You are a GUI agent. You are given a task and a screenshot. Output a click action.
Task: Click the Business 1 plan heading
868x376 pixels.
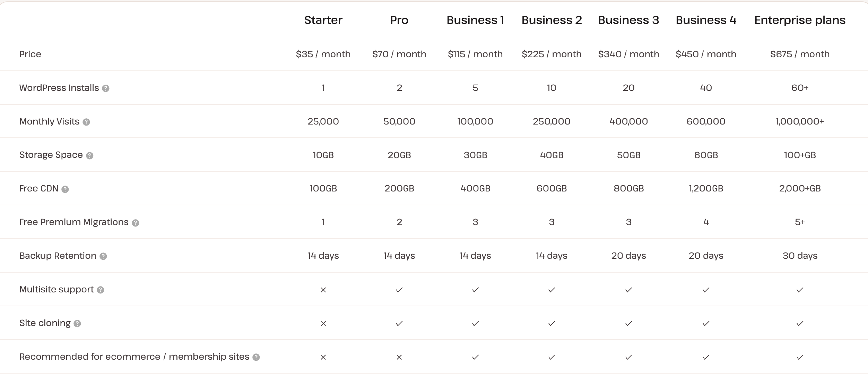coord(475,20)
